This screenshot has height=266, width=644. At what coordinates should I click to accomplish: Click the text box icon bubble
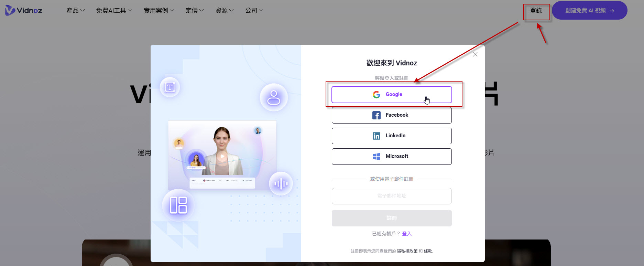pyautogui.click(x=170, y=87)
